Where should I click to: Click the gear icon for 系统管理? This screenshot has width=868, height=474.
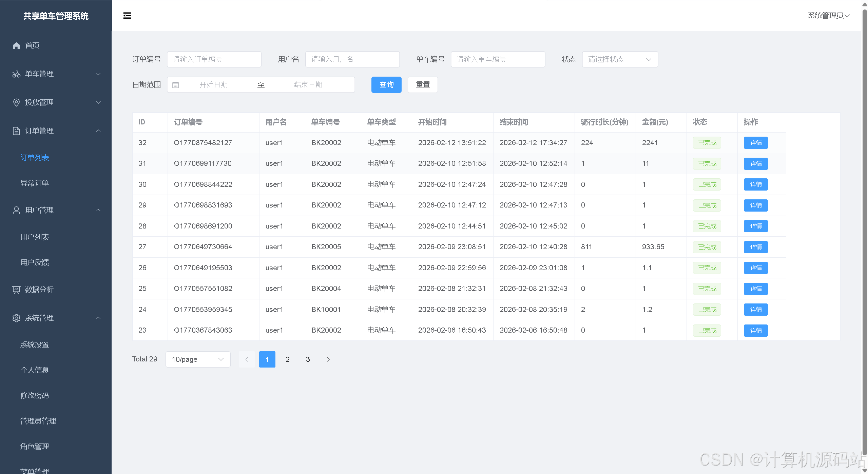pos(16,318)
